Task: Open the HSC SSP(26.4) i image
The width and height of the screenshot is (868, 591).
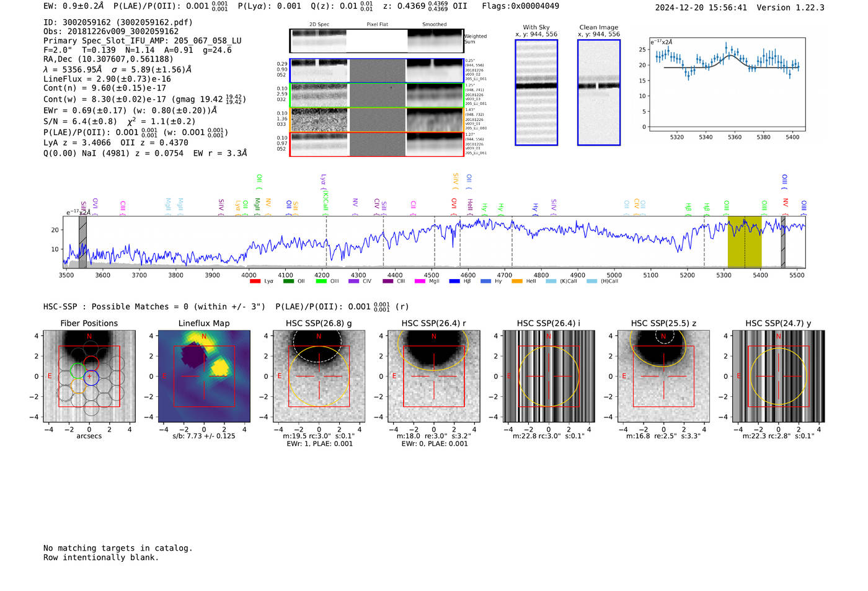Action: [x=549, y=376]
